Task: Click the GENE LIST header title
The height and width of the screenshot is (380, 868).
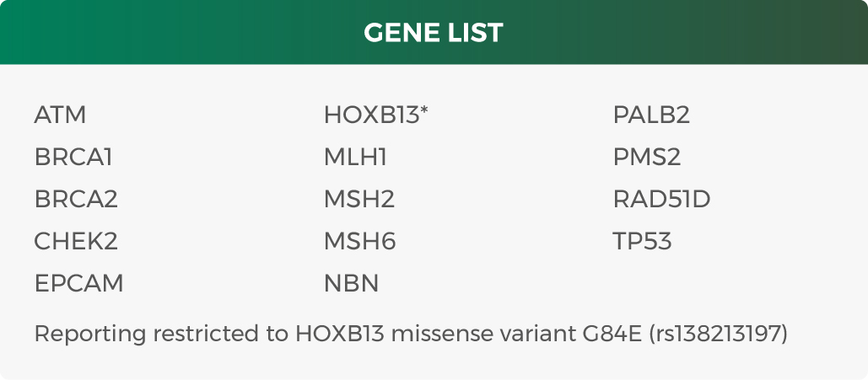Action: pyautogui.click(x=434, y=33)
